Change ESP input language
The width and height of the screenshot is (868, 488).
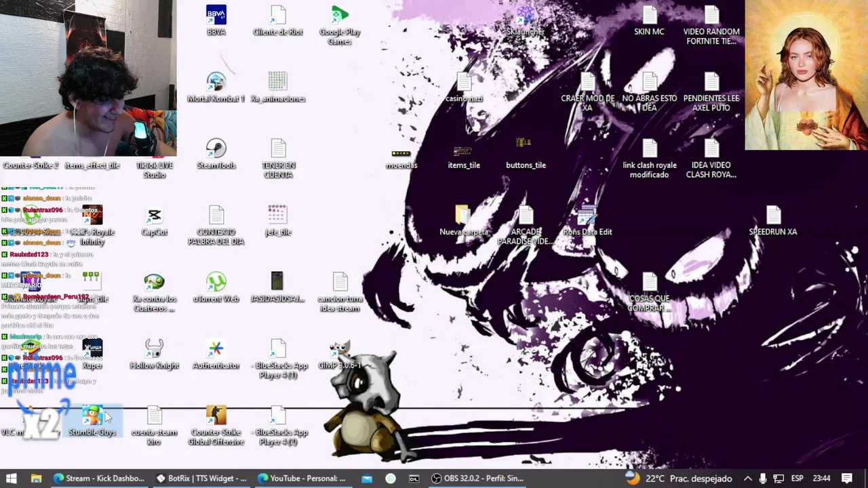click(797, 478)
